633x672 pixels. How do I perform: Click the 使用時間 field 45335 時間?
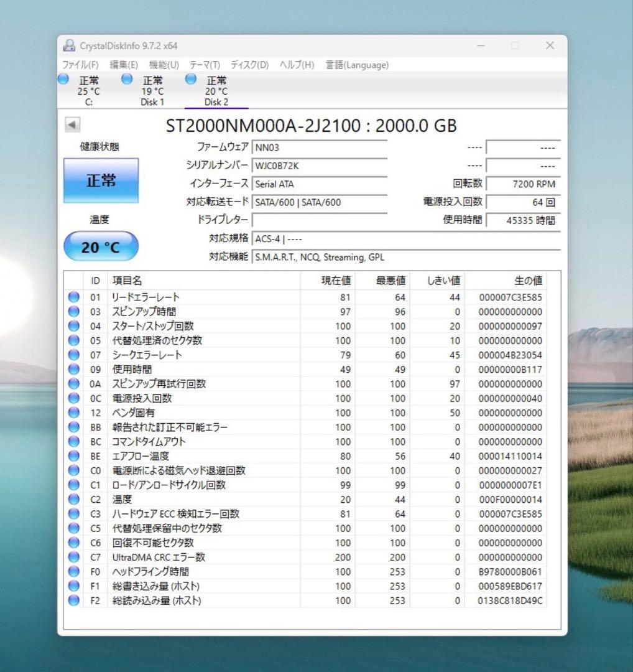[523, 220]
